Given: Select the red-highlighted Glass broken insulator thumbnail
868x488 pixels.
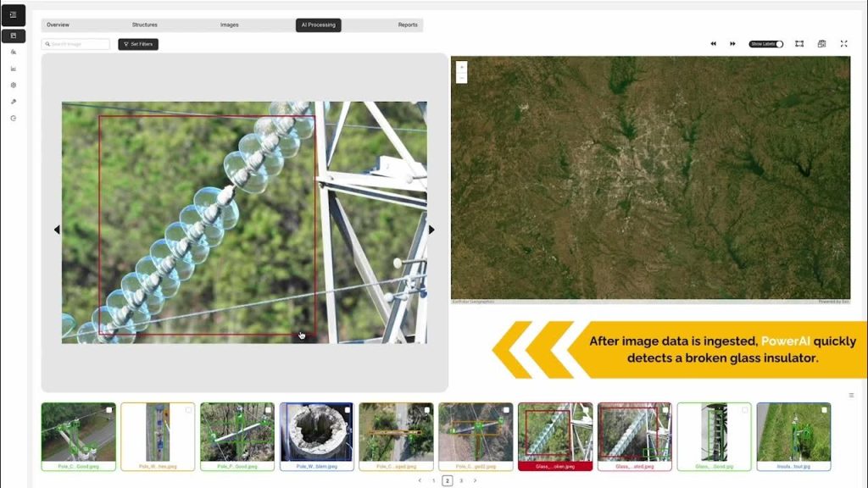Looking at the screenshot, I should [555, 435].
